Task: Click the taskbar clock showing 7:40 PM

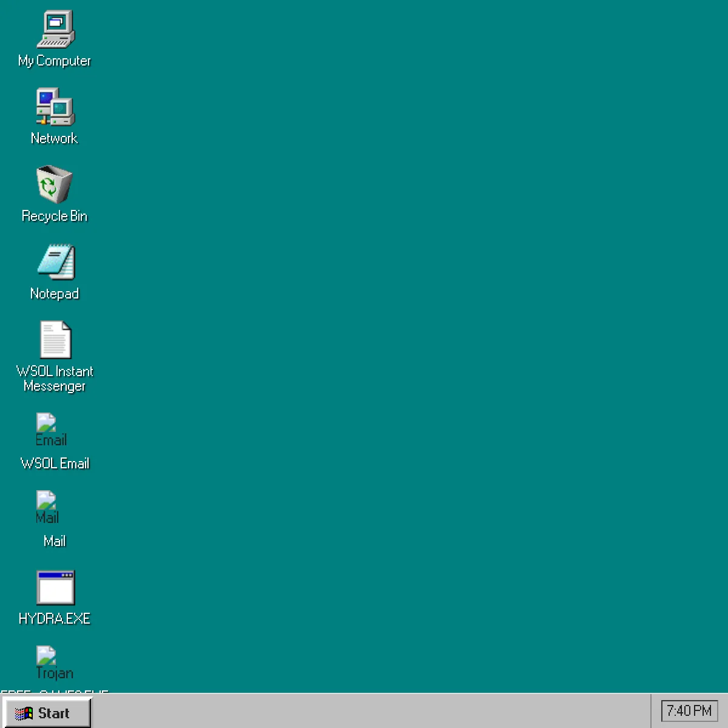Action: pyautogui.click(x=689, y=710)
